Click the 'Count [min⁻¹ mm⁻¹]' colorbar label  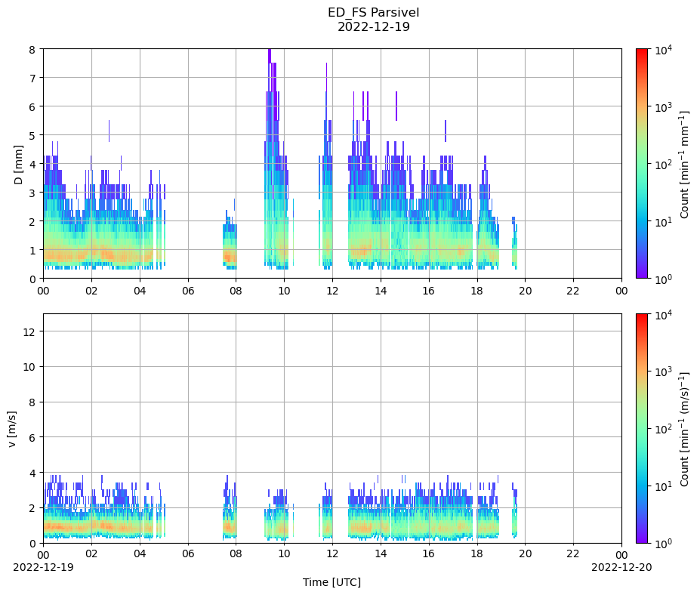tap(683, 164)
